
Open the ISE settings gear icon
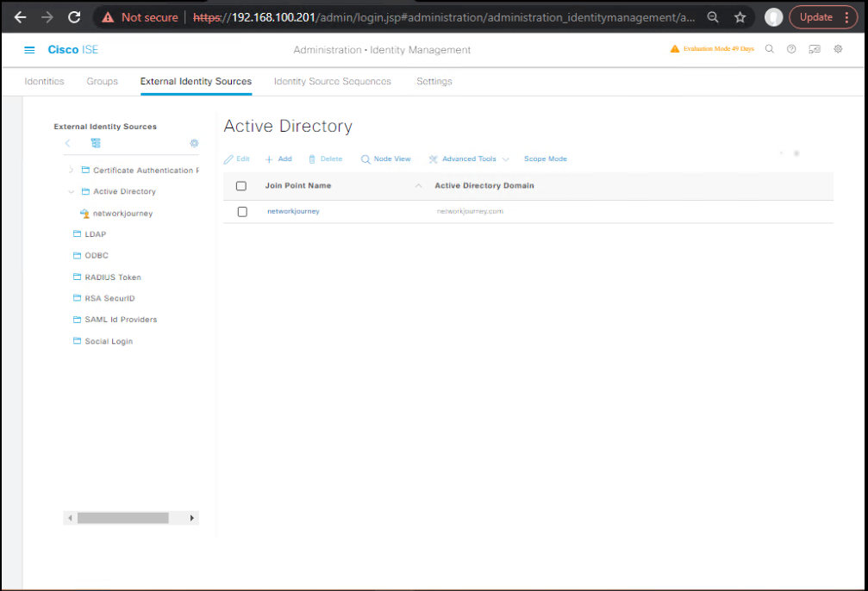point(838,49)
